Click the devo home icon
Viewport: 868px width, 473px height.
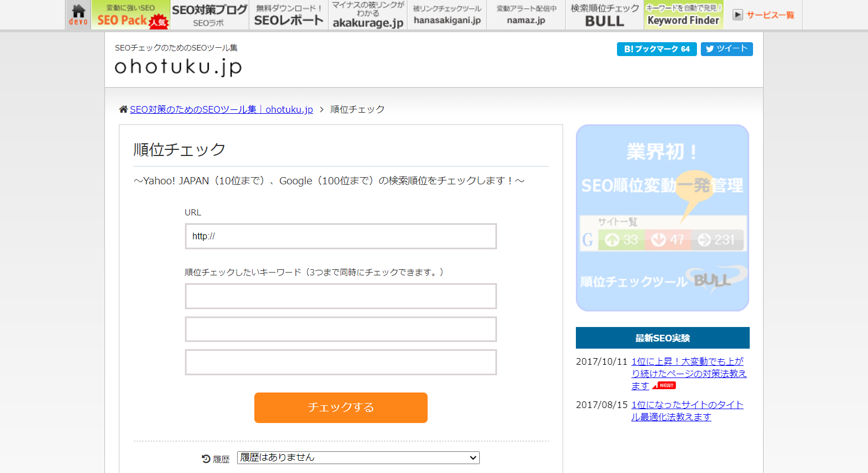point(78,15)
